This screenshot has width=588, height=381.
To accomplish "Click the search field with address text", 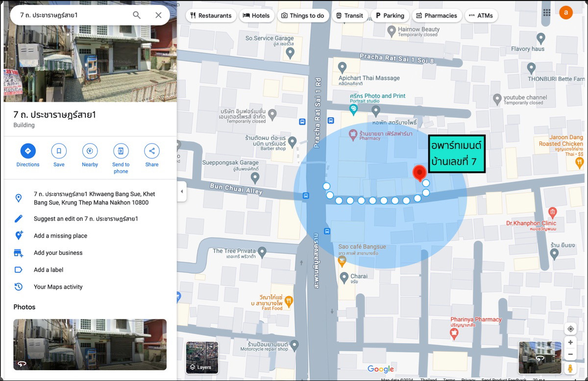I will (x=73, y=15).
